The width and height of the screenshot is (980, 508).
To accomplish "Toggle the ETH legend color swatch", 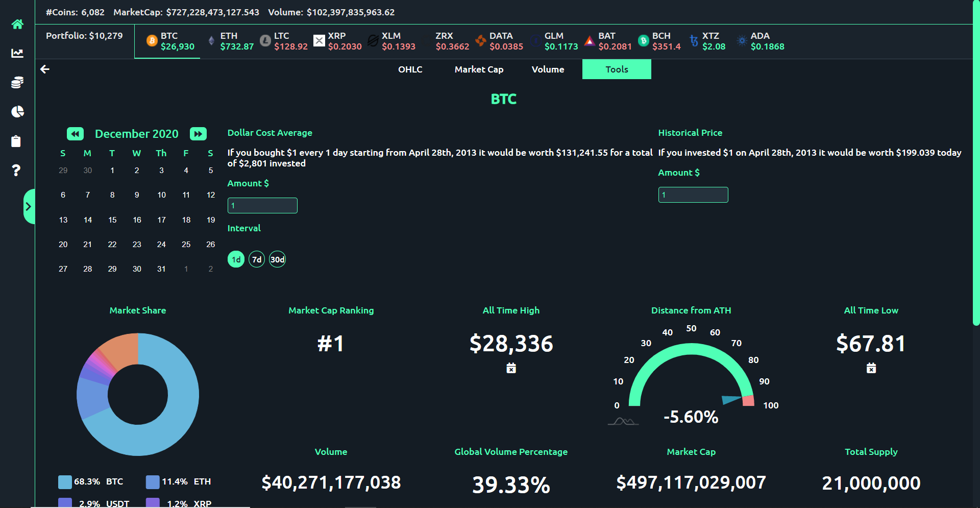I will (153, 481).
